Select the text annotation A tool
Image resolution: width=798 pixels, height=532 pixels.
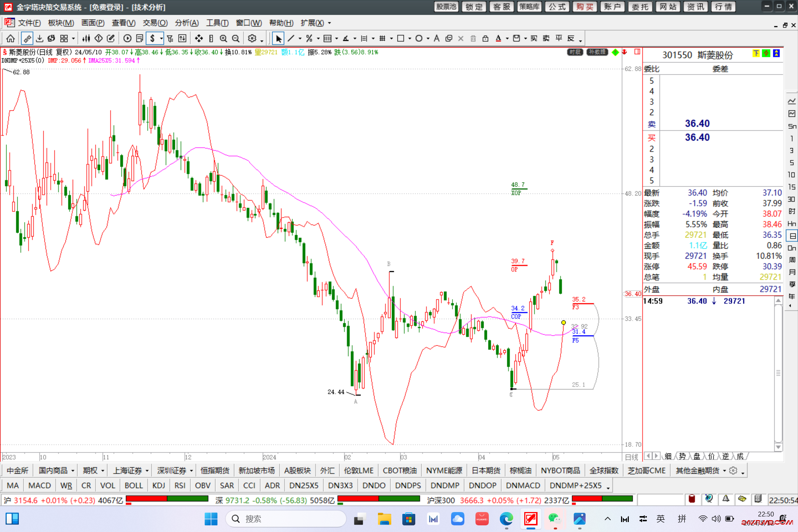pos(437,38)
